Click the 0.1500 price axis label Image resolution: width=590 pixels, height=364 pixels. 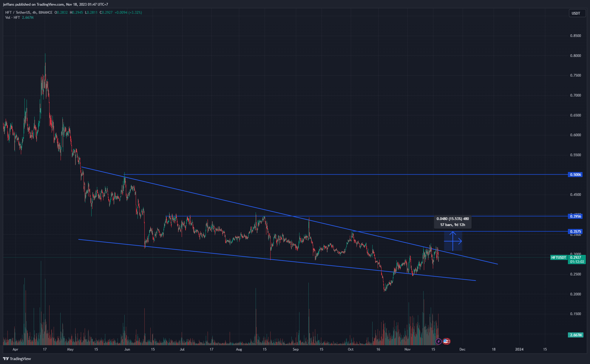tap(575, 314)
